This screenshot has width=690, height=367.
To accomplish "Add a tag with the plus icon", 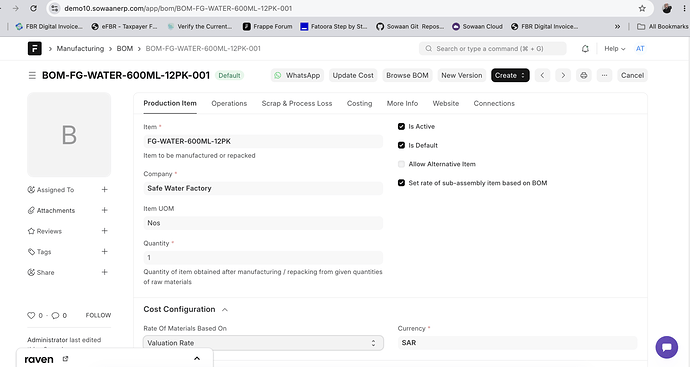I will (104, 252).
